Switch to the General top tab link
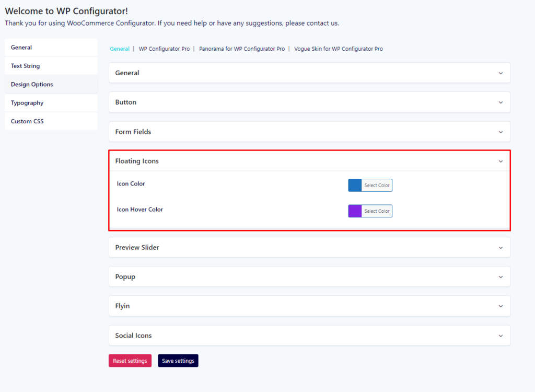 point(120,49)
